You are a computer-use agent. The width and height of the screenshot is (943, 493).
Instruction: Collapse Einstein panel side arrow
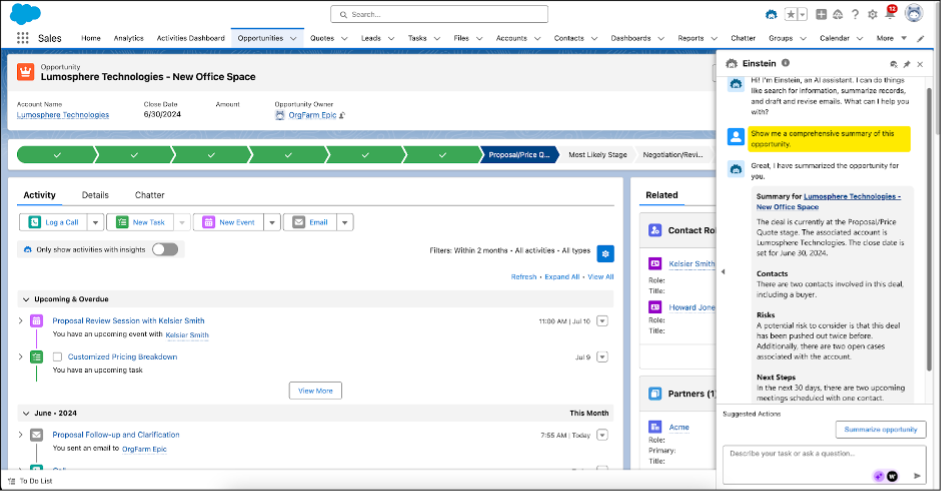point(723,272)
